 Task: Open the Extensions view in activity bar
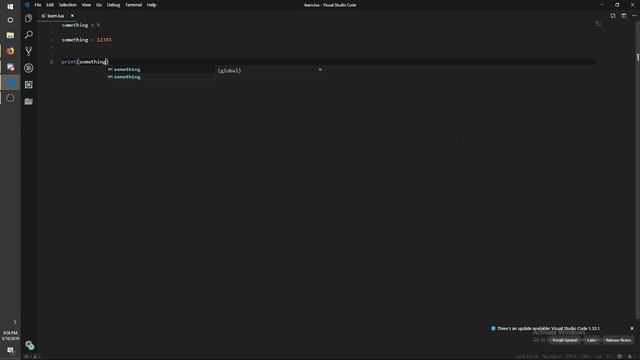pyautogui.click(x=29, y=84)
